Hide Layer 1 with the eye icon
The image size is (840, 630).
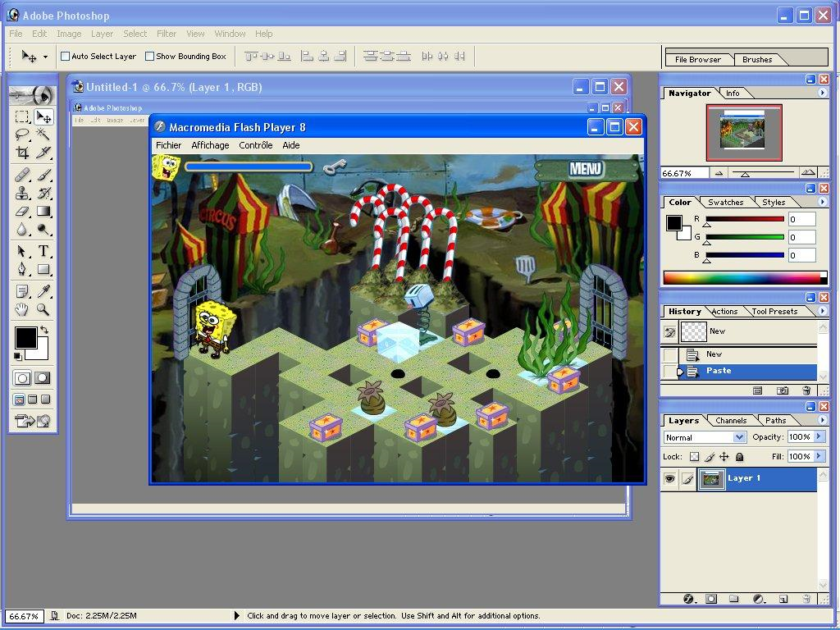(x=669, y=479)
